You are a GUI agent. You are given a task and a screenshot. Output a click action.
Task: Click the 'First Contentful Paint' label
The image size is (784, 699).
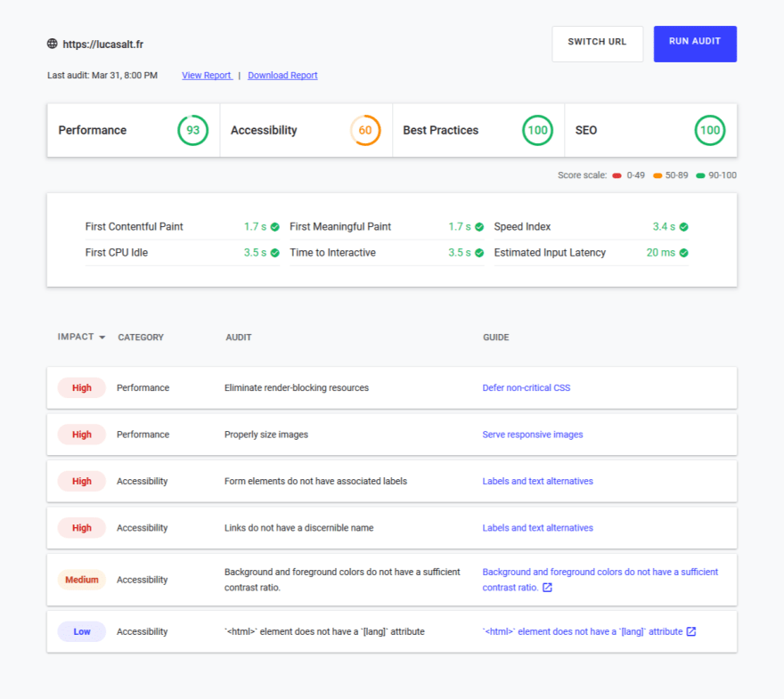pyautogui.click(x=134, y=227)
